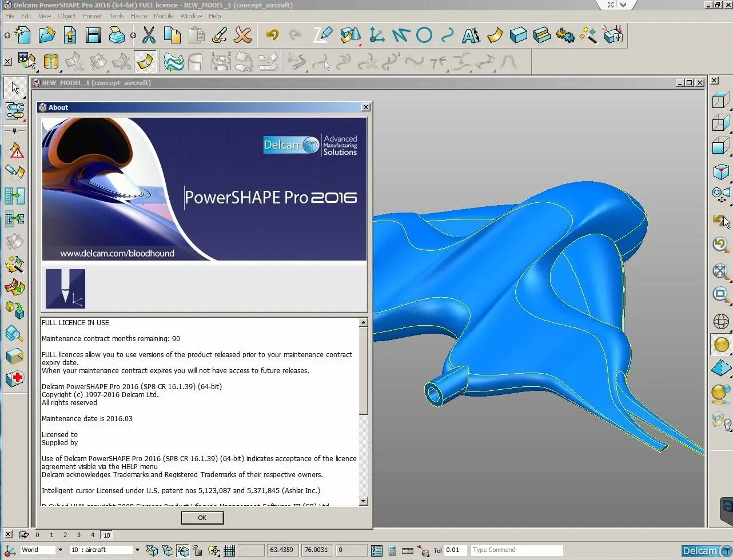Close the About dialog
733x560 pixels.
(365, 107)
